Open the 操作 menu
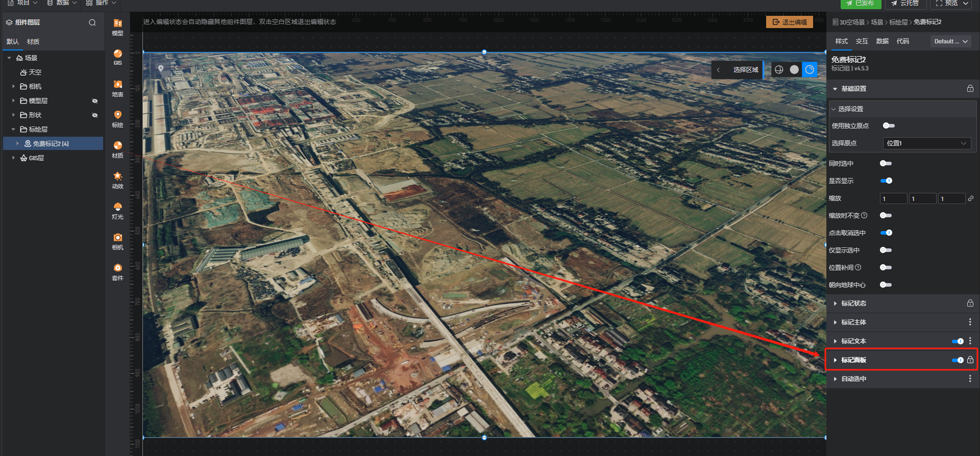 coord(101,3)
